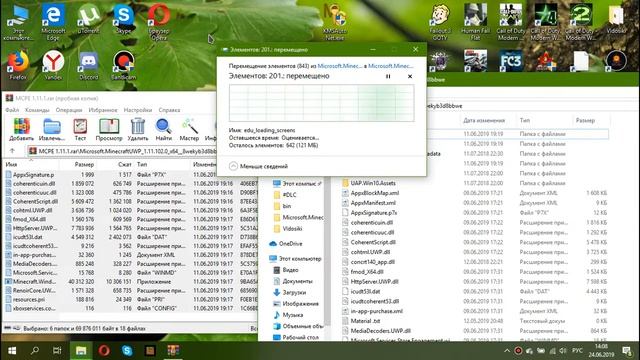Select AppxSignature.p file in WinRAR
640x360 pixels.
pos(33,175)
